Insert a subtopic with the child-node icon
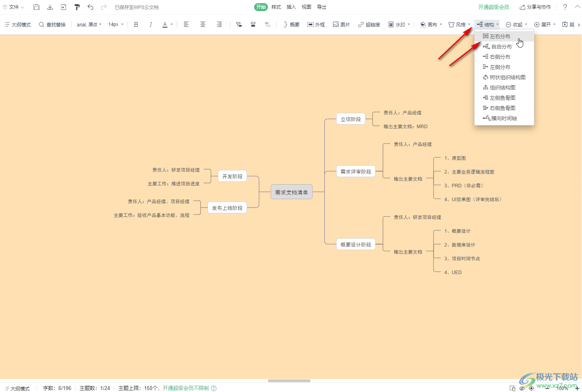The height and width of the screenshot is (392, 582). tap(239, 24)
